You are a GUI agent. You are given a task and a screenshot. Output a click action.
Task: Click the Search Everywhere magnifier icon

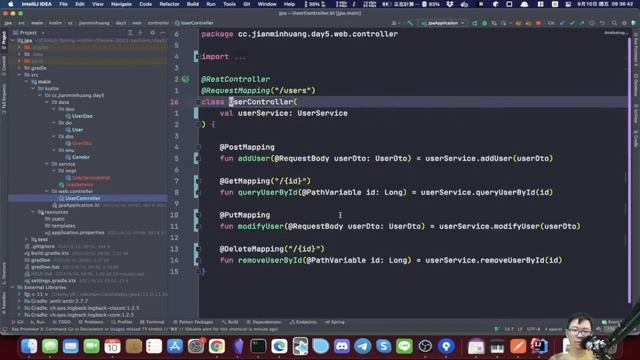(614, 23)
